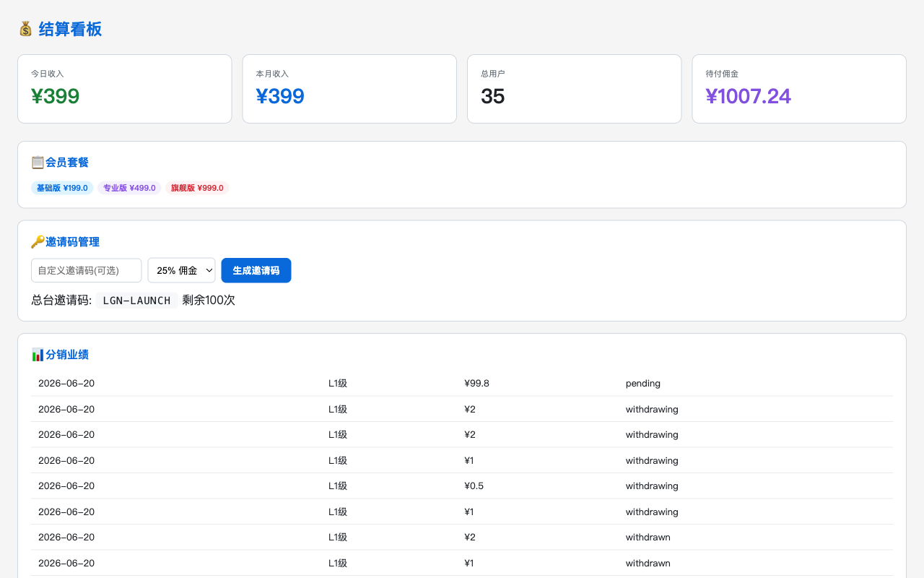Click the 今日收入 card label
The width and height of the screenshot is (924, 578).
click(48, 74)
